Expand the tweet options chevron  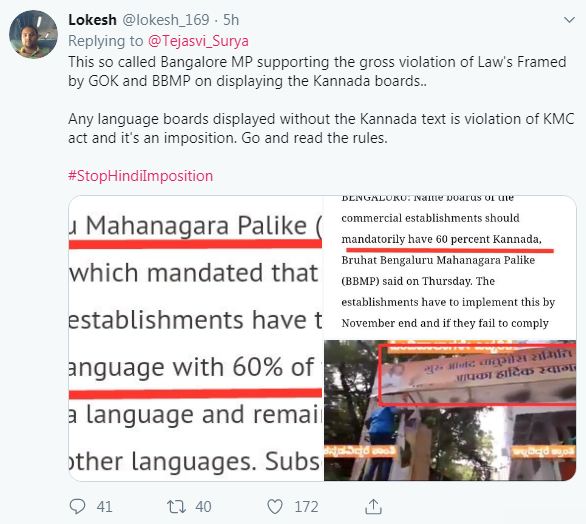click(x=569, y=20)
